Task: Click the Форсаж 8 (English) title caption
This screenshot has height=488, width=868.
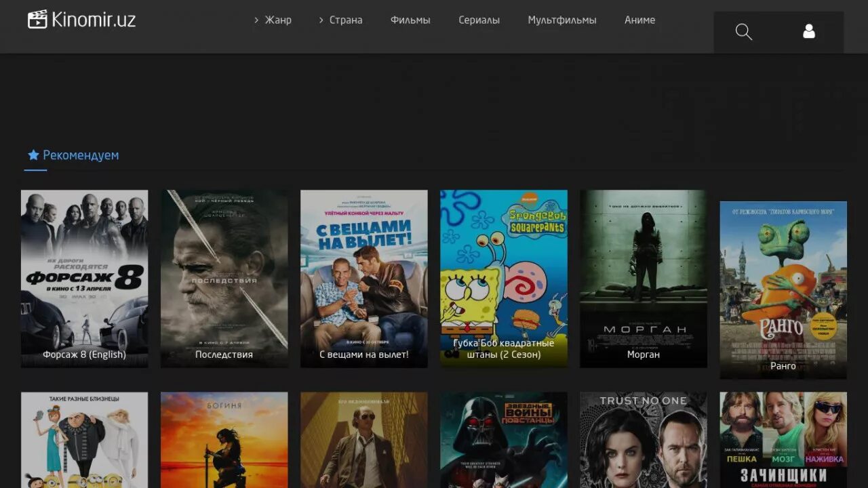Action: [85, 354]
